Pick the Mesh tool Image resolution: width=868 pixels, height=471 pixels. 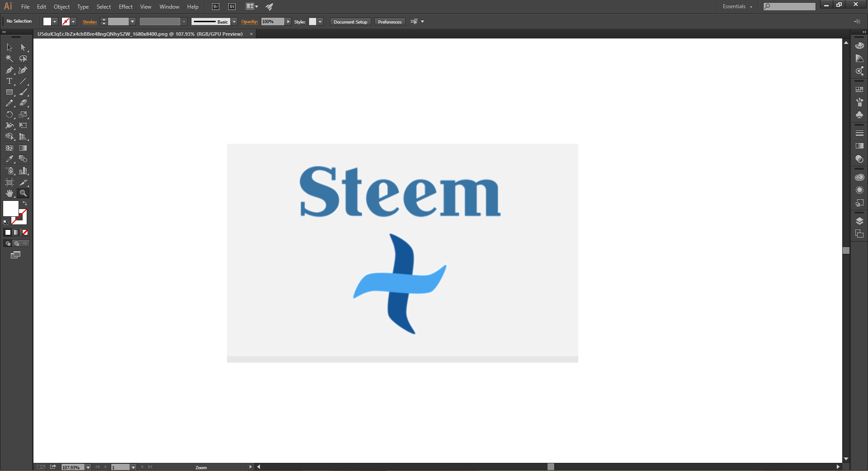9,148
